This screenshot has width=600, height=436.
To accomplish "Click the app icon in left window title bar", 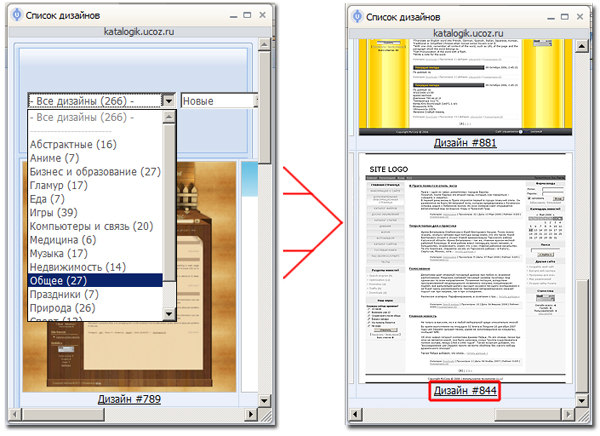I will click(14, 16).
